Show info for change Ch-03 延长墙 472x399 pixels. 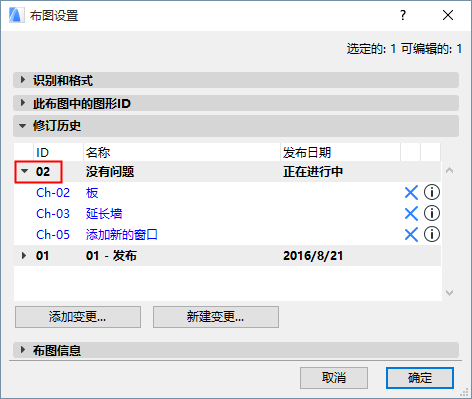432,213
